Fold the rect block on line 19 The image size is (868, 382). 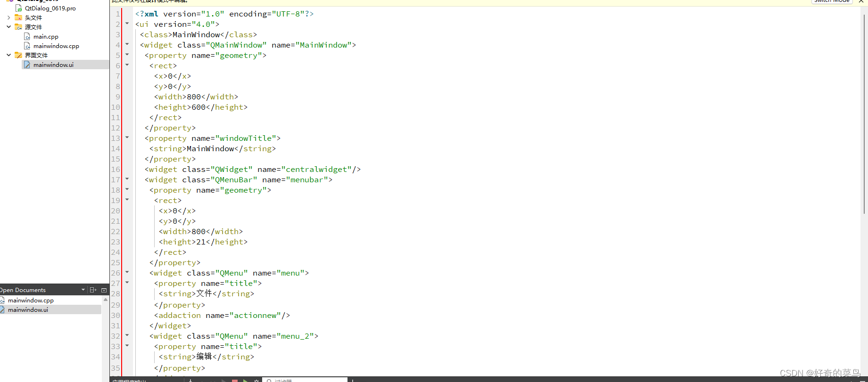click(127, 199)
